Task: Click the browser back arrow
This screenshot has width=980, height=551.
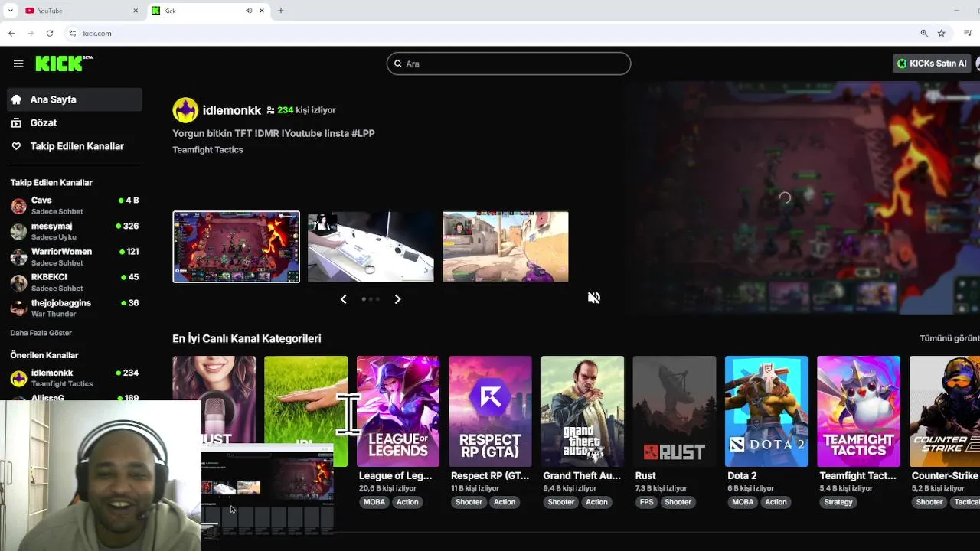Action: tap(11, 33)
